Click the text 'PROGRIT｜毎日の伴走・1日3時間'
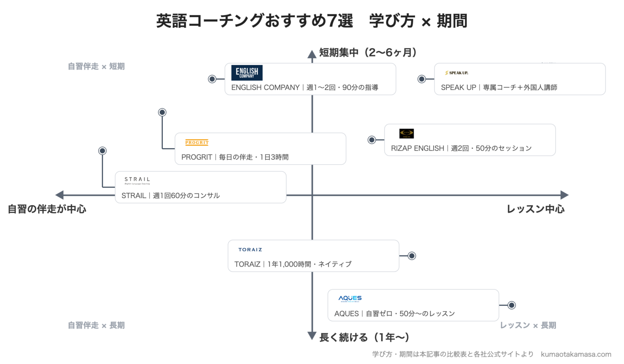The height and width of the screenshot is (364, 624). click(235, 157)
